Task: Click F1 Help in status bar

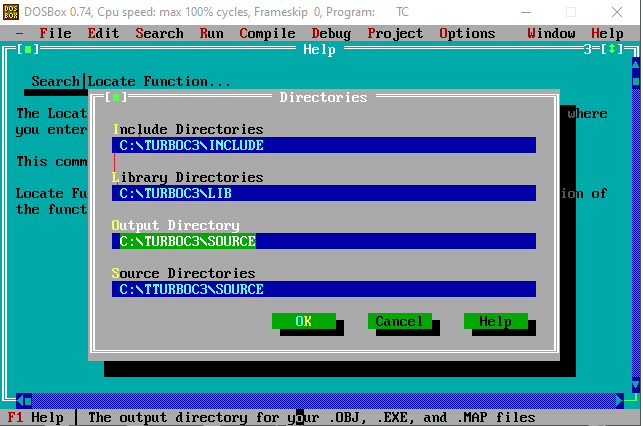Action: point(36,417)
